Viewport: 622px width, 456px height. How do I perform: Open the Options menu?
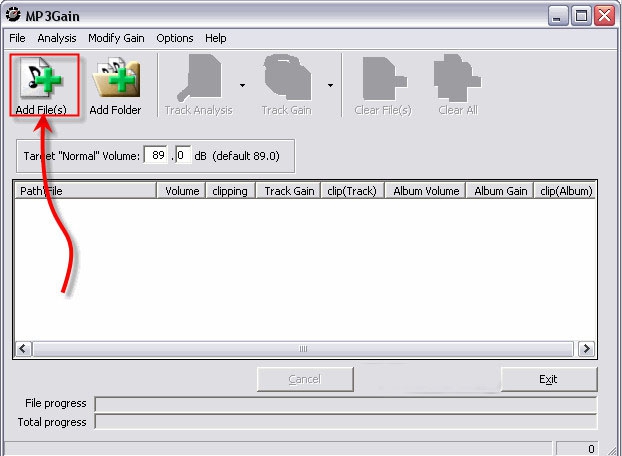(x=175, y=38)
